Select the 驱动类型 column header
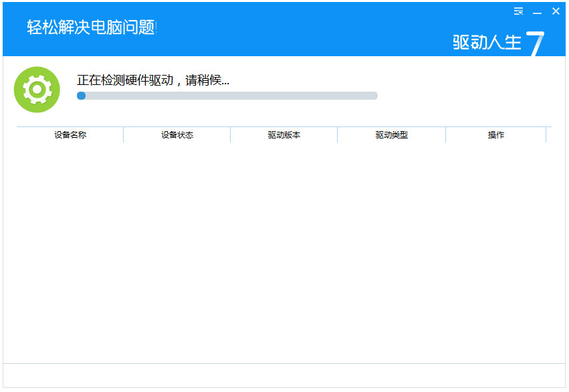This screenshot has width=569, height=392. (392, 134)
